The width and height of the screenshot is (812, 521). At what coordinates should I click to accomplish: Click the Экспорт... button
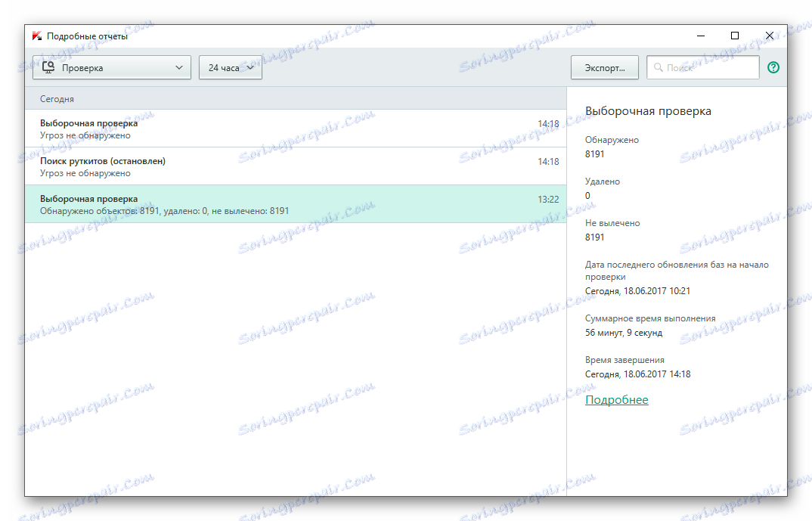(x=604, y=68)
